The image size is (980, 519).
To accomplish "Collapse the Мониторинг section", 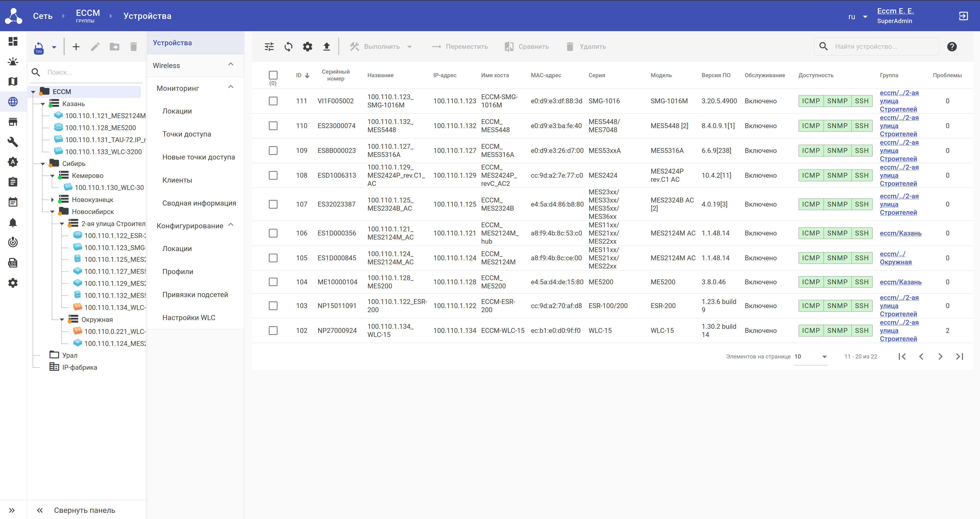I will point(230,87).
